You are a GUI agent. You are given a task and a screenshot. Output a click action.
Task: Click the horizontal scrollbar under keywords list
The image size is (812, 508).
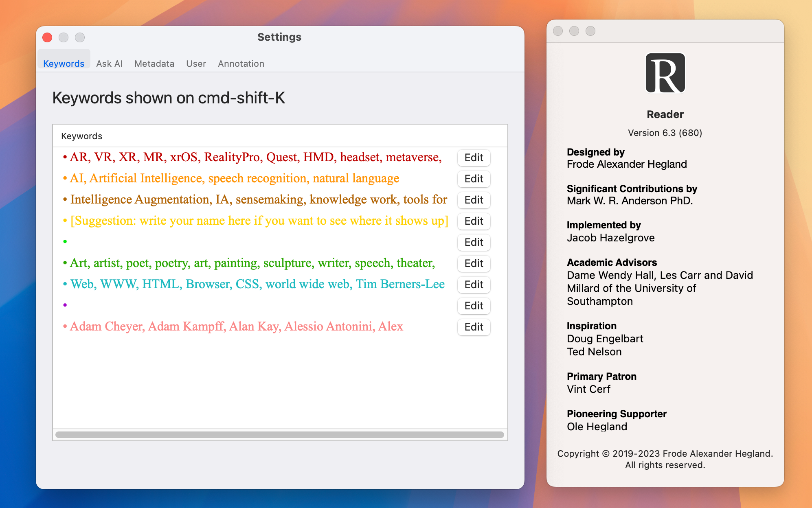pyautogui.click(x=280, y=435)
